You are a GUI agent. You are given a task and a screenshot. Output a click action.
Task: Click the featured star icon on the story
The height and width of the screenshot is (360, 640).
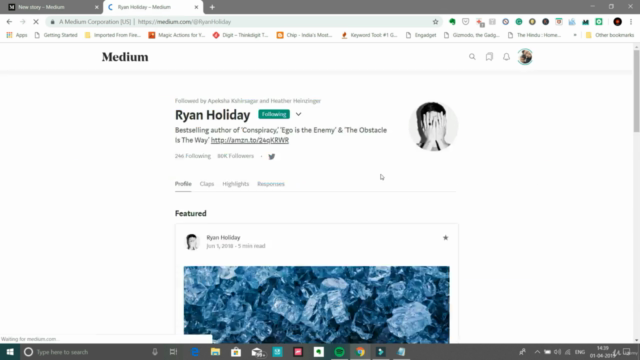445,238
